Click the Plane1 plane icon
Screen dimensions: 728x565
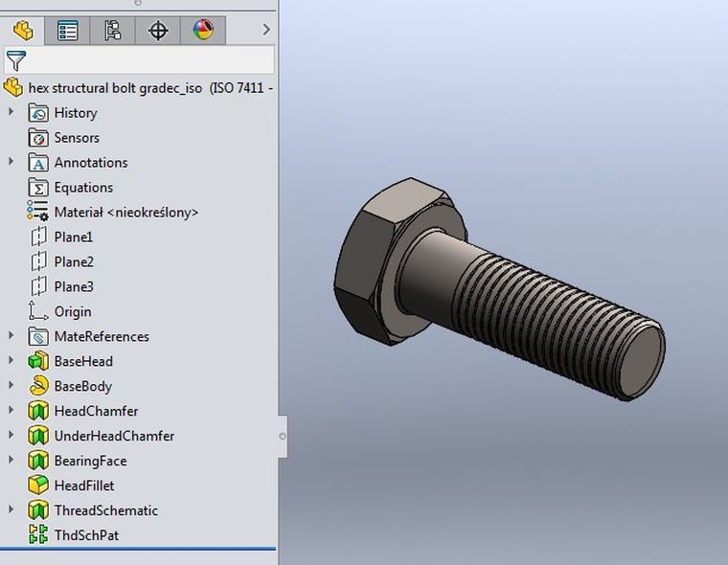pyautogui.click(x=38, y=237)
